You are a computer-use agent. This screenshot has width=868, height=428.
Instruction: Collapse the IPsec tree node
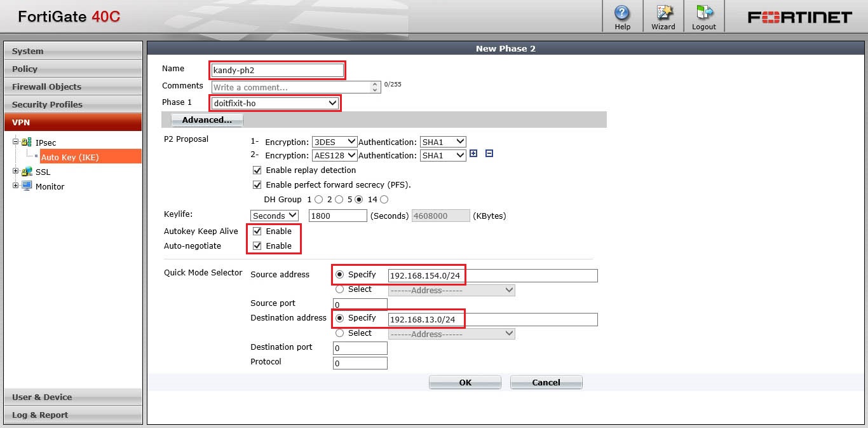tap(16, 142)
